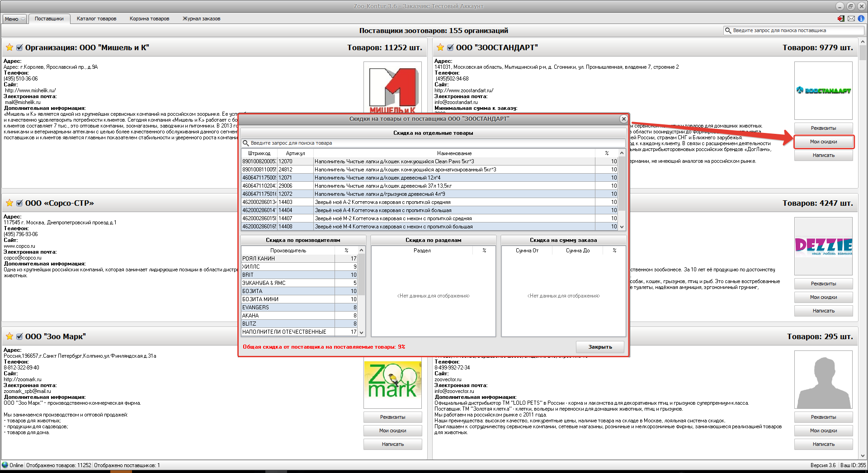Click Написать under DEZZIE logo
The width and height of the screenshot is (868, 473).
tap(823, 311)
